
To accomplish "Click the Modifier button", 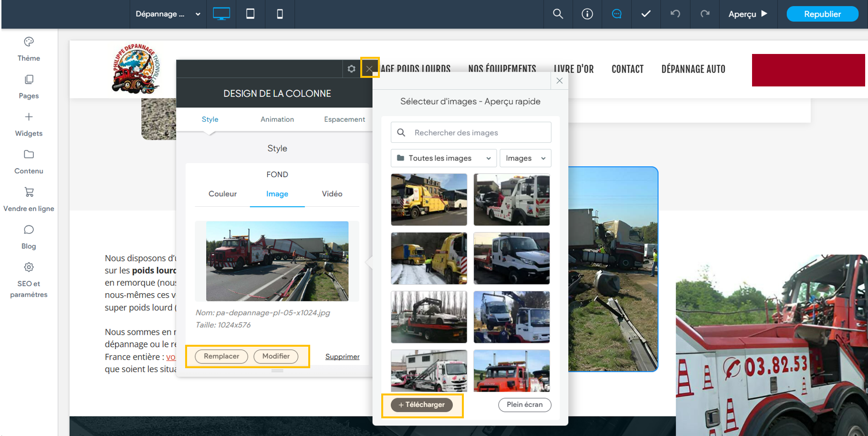I will [x=276, y=356].
